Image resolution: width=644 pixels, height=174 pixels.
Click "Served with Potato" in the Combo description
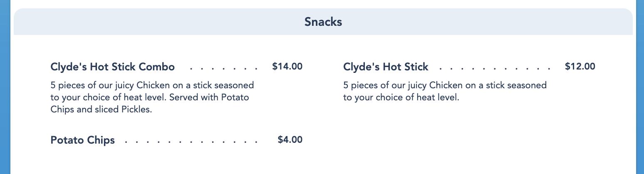pos(214,98)
